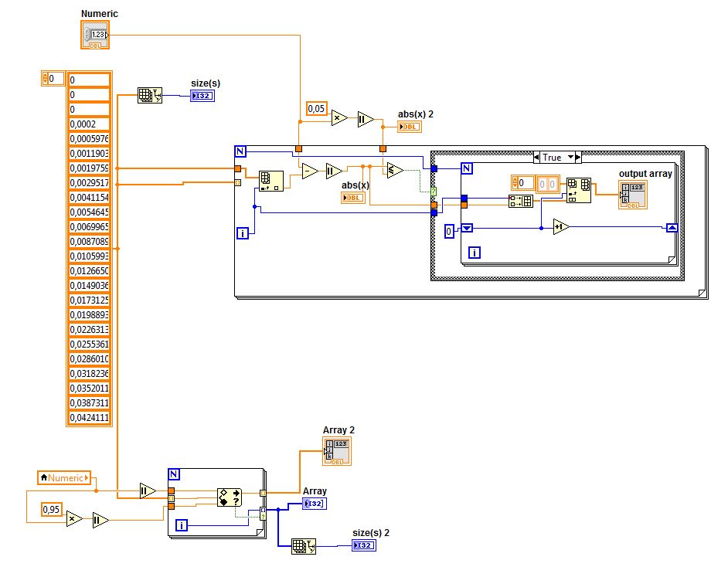Click the array element 0,0054645
The image size is (728, 577).
89,212
